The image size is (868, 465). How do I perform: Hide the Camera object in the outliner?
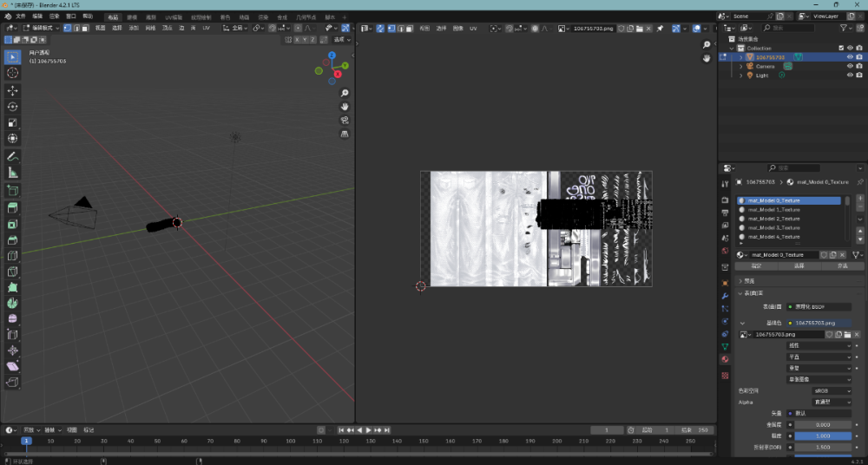pyautogui.click(x=850, y=66)
